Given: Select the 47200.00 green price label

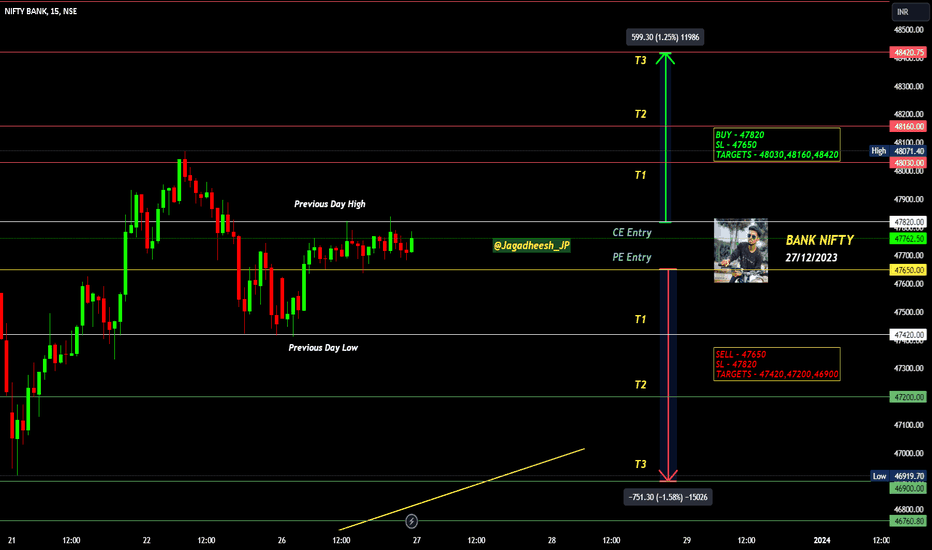Looking at the screenshot, I should point(908,397).
